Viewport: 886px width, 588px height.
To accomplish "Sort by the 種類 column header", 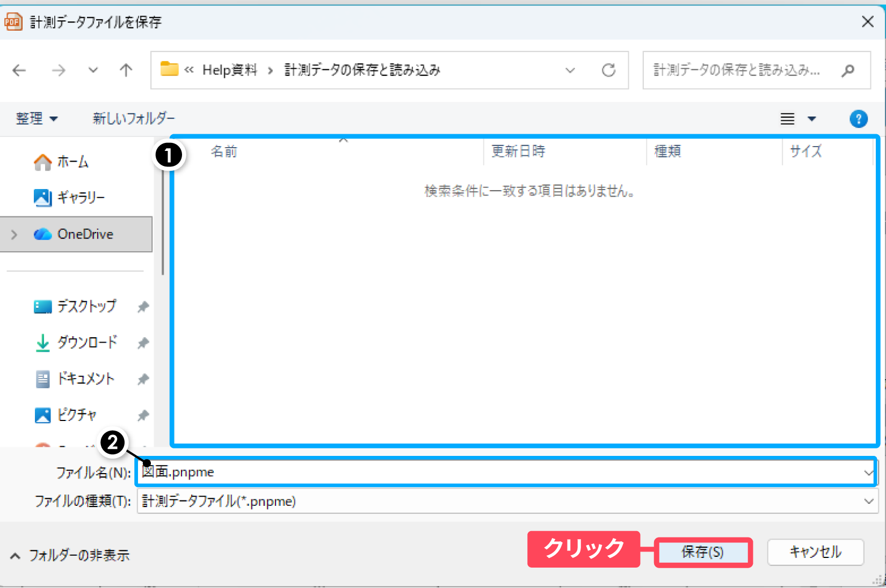I will [667, 151].
